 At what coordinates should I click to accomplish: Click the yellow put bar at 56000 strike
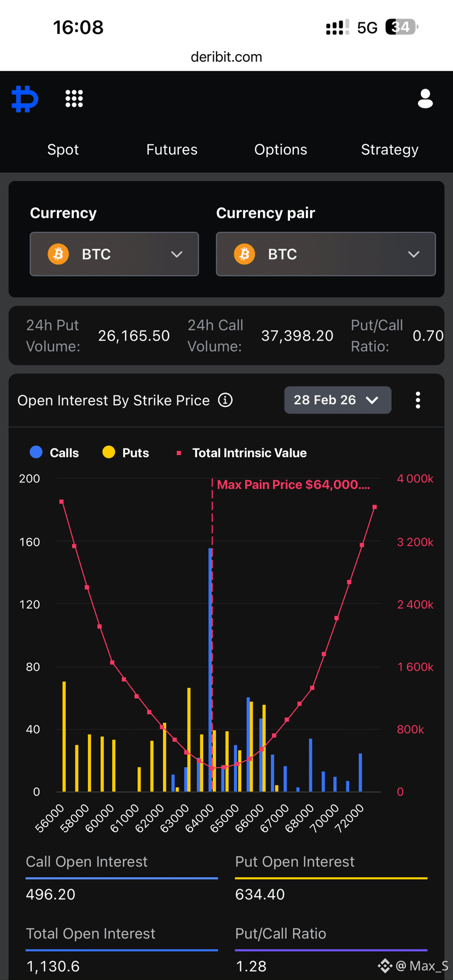pyautogui.click(x=64, y=737)
